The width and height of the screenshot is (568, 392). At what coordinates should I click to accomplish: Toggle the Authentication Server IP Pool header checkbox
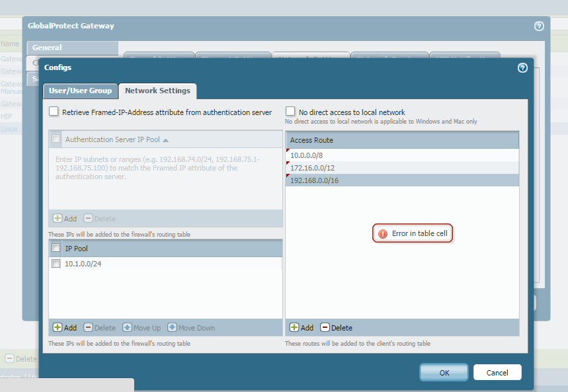(x=56, y=139)
